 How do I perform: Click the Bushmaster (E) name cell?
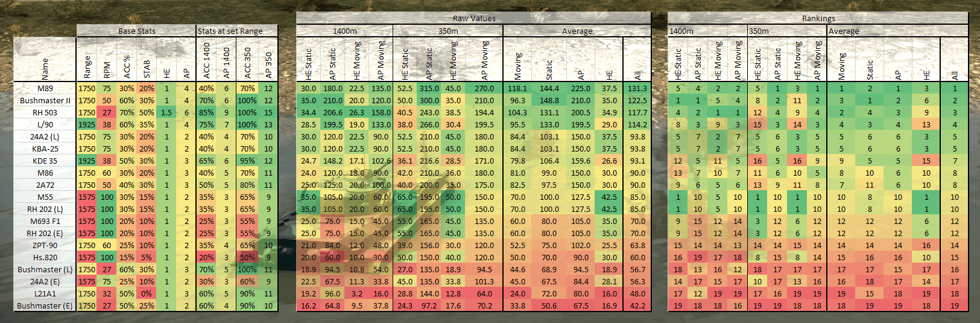[x=45, y=305]
